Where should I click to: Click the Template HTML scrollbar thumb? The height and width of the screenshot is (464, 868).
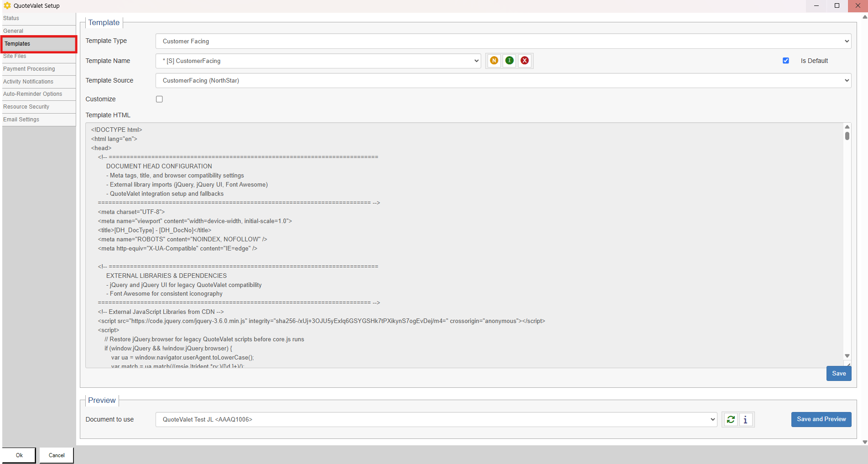click(847, 136)
